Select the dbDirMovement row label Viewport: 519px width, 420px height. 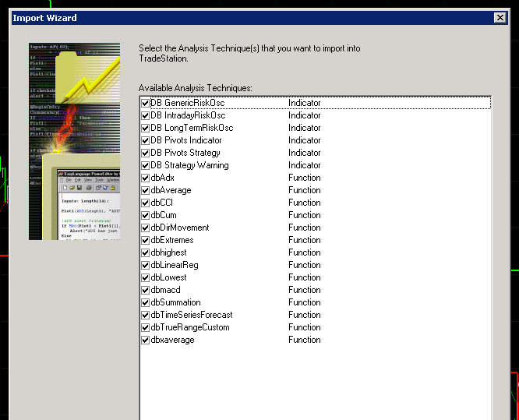coord(179,228)
